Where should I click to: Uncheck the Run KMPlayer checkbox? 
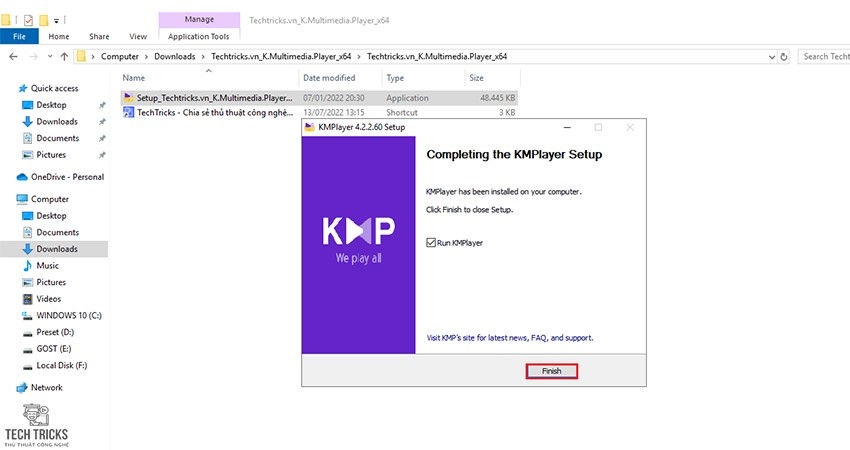(x=431, y=243)
